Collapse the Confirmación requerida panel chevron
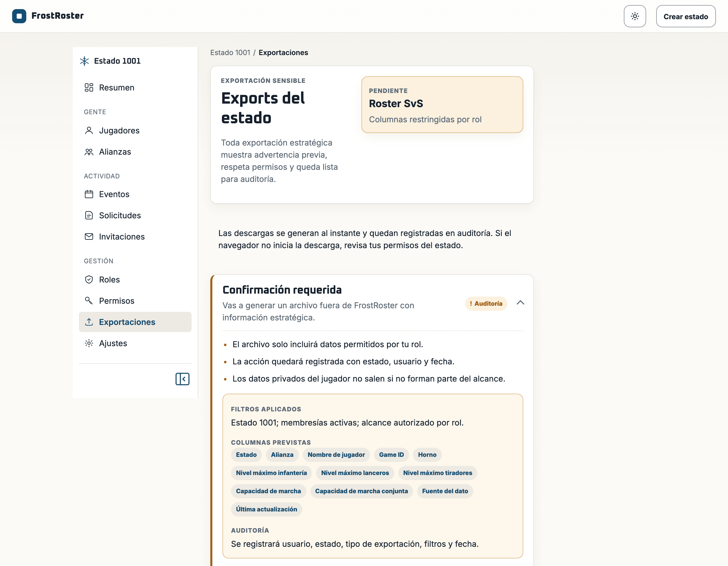The image size is (728, 566). tap(520, 303)
